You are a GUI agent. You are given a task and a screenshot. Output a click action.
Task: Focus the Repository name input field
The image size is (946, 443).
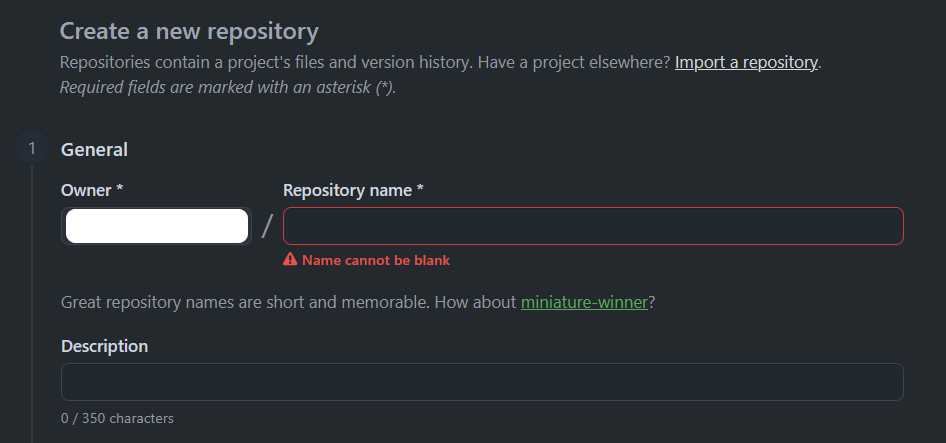(593, 226)
